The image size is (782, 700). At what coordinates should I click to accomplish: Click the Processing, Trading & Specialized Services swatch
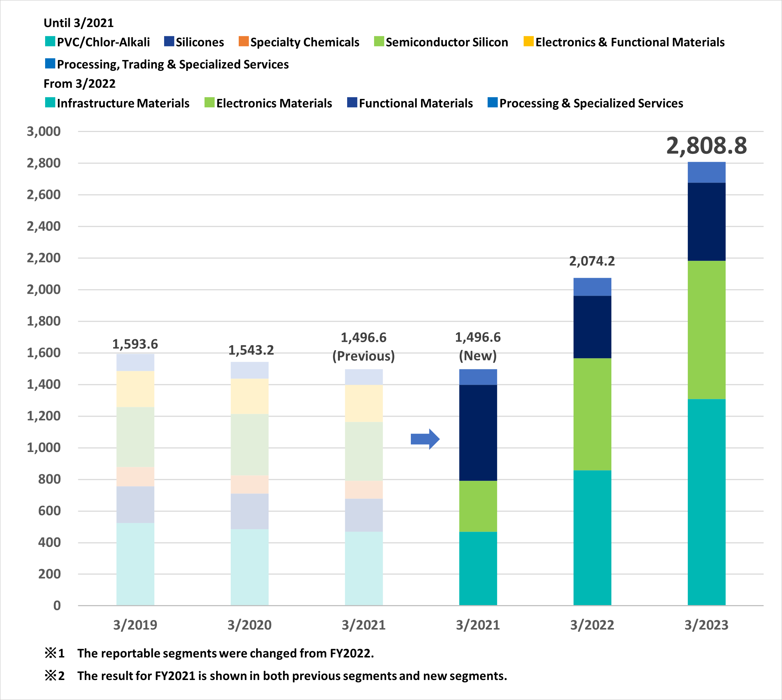click(50, 64)
